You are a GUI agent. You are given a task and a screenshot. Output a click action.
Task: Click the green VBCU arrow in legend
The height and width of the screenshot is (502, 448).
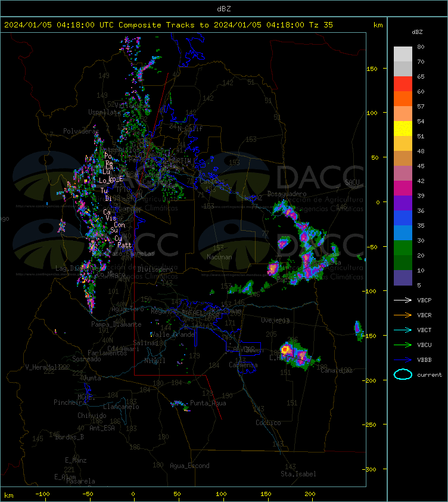tap(403, 345)
